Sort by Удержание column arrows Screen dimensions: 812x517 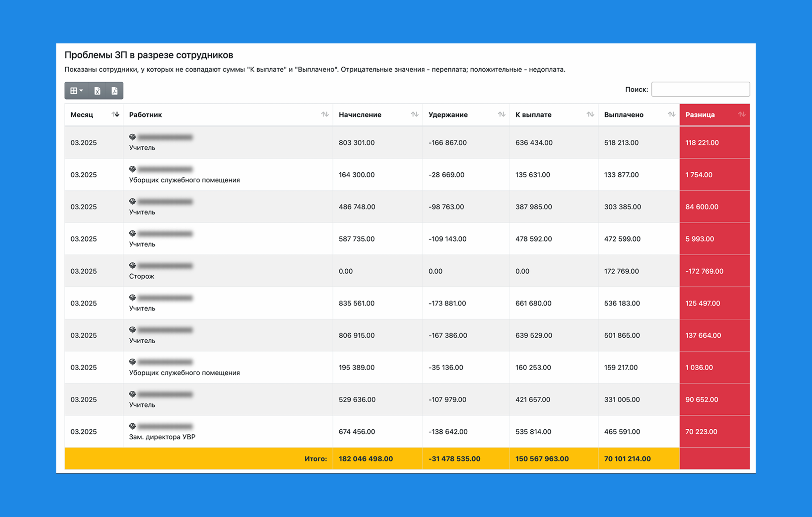501,115
